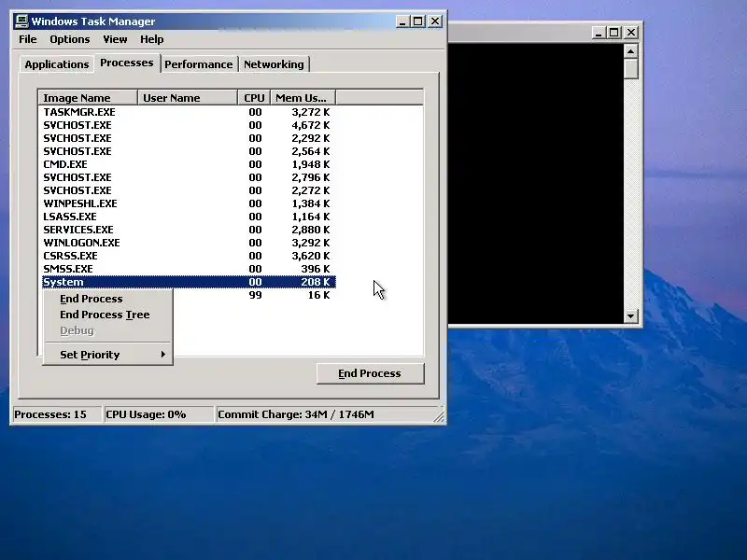This screenshot has width=747, height=560.
Task: Open the Options menu
Action: [x=69, y=39]
